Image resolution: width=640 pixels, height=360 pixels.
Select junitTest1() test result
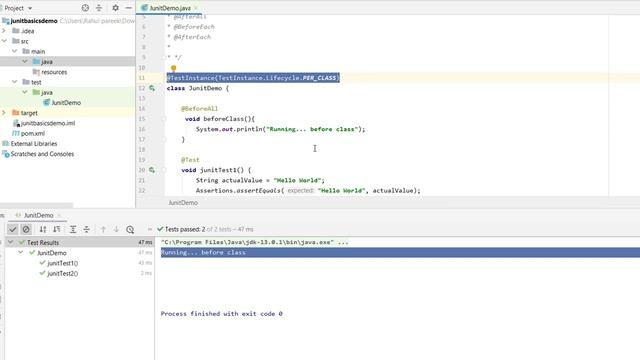point(62,263)
